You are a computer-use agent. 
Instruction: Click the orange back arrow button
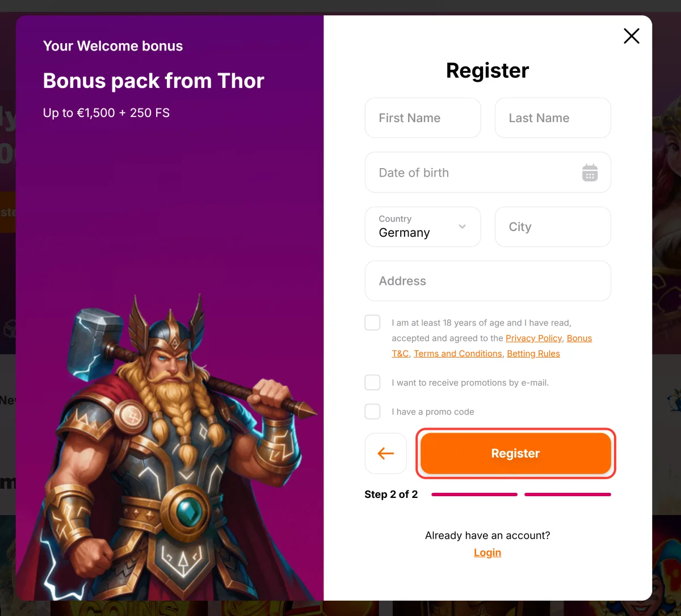pos(386,453)
